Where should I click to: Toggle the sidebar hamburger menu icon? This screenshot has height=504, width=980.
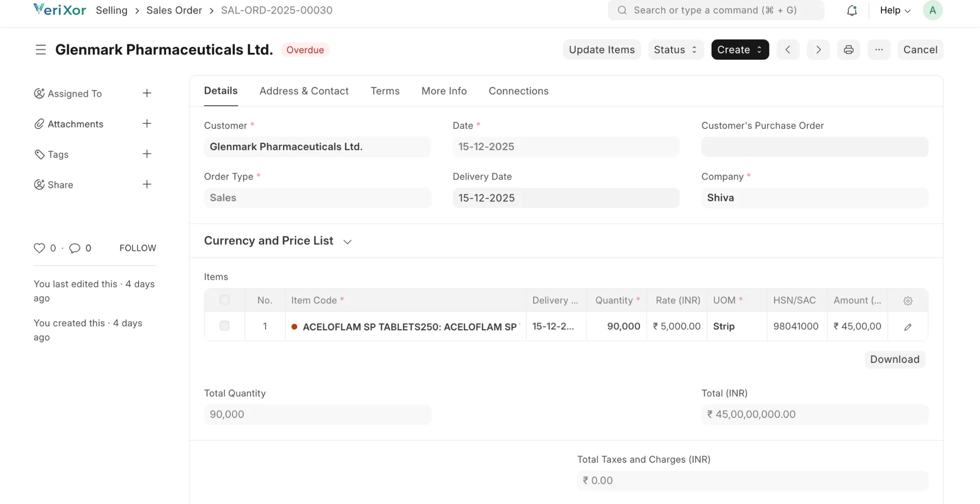pyautogui.click(x=41, y=49)
